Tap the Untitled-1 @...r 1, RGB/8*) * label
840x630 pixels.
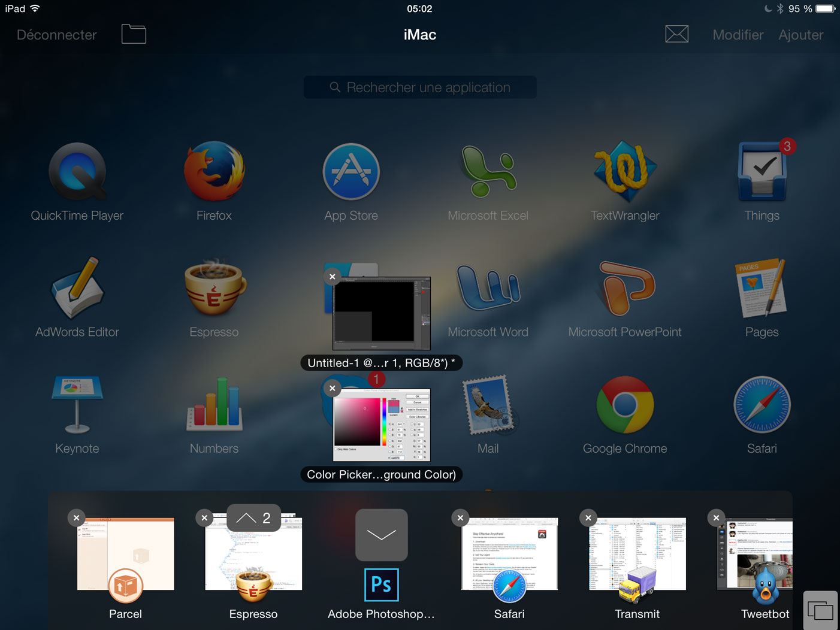coord(382,363)
